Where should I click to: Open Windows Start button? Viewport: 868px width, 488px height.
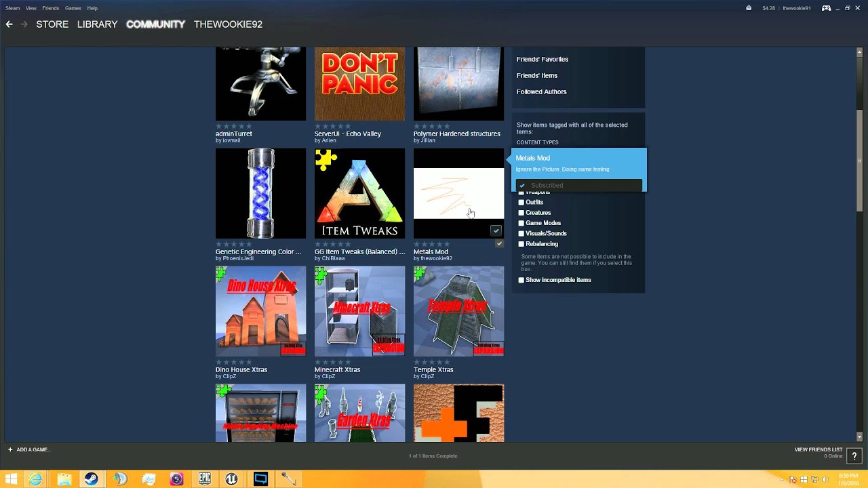point(12,479)
